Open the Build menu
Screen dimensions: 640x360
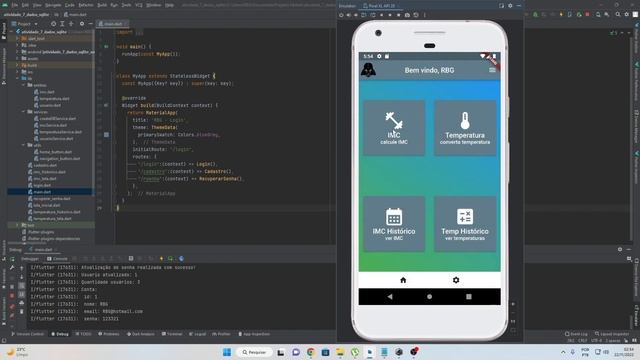[x=102, y=5]
